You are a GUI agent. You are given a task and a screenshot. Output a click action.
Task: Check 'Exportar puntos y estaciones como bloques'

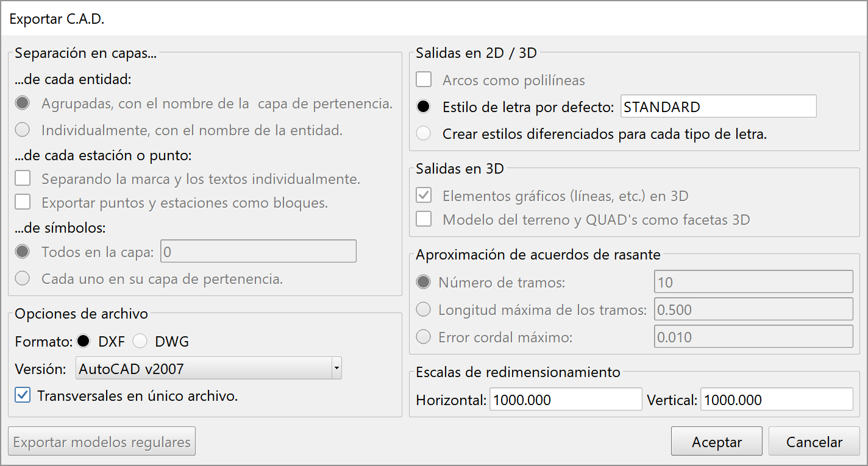[x=23, y=201]
